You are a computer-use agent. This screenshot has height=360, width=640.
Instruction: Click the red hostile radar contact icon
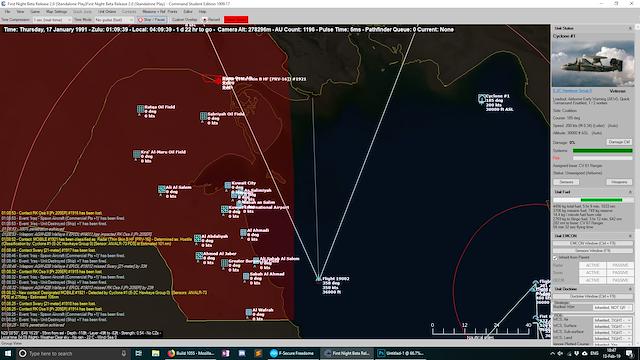(x=218, y=80)
